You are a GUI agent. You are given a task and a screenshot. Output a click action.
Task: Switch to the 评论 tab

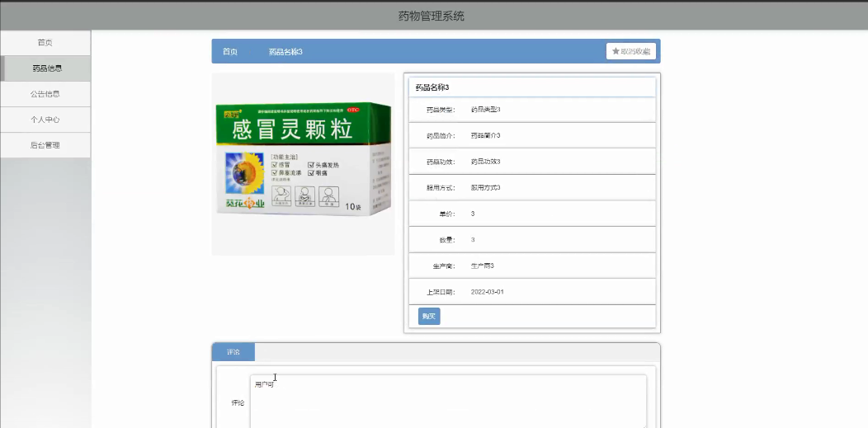coord(234,352)
